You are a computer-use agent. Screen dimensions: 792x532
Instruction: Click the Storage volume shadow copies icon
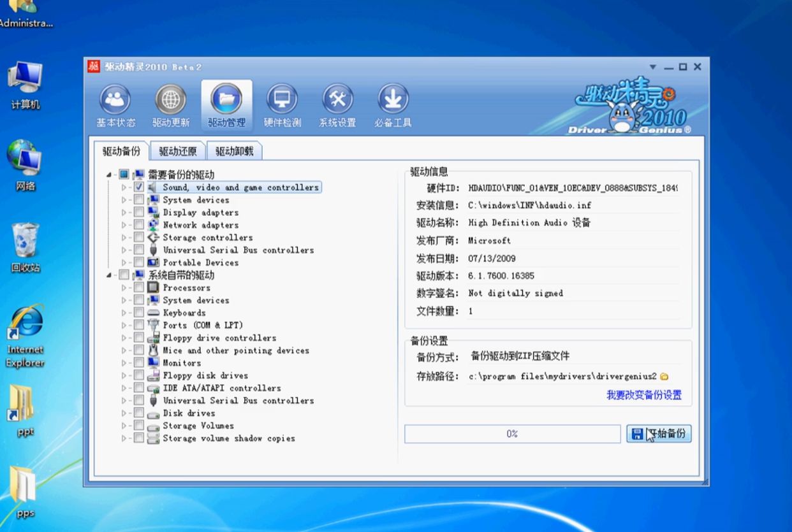(153, 438)
